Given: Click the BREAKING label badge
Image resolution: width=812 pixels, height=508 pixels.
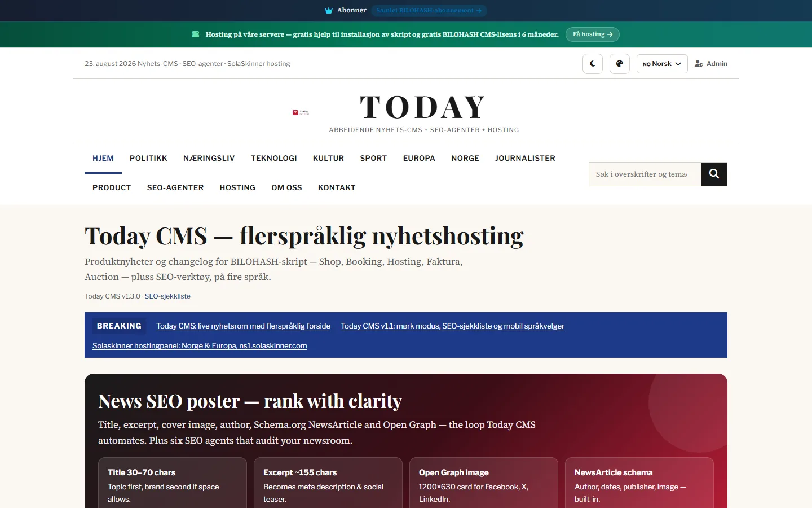Looking at the screenshot, I should click(x=119, y=326).
